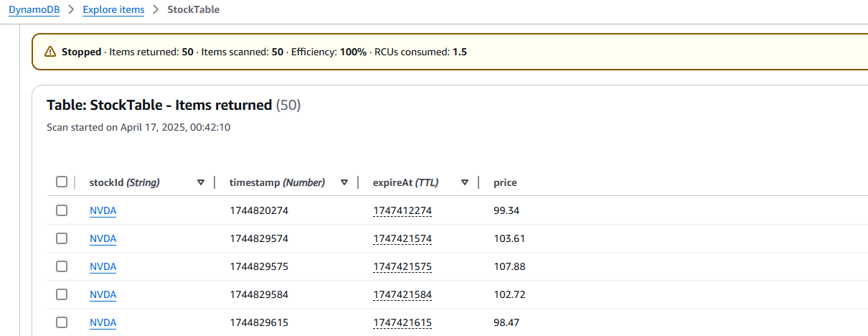Open the timestamp column sort dropdown arrow
The image size is (868, 336).
pos(344,182)
